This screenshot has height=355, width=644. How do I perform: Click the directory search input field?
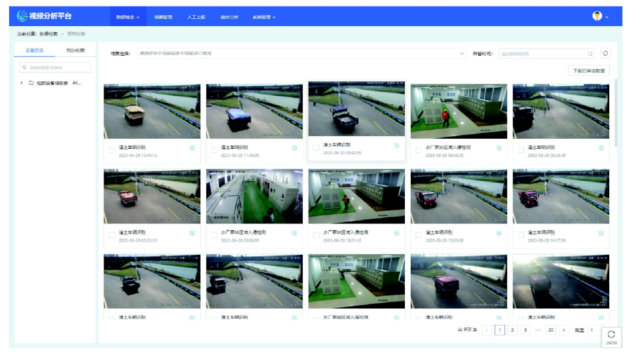point(55,67)
